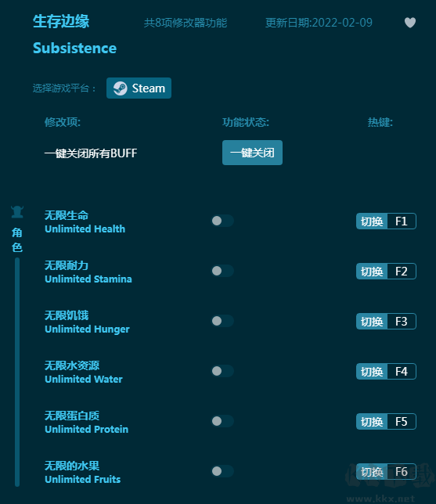This screenshot has height=504, width=436.
Task: Click the vertical sidebar scroll bar
Action: coord(17,373)
